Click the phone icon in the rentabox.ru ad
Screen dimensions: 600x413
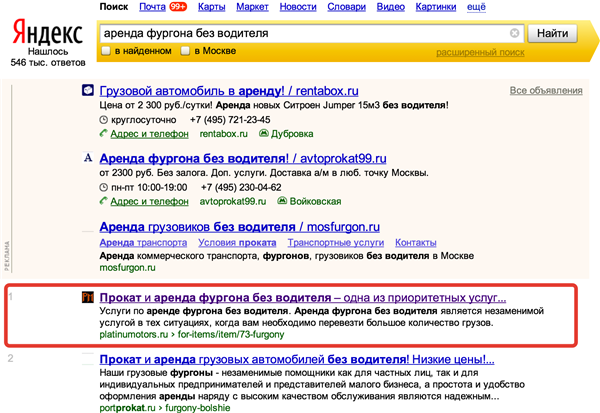click(x=103, y=133)
